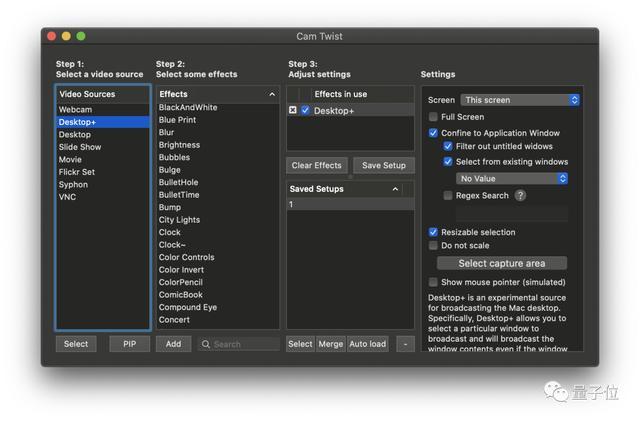The width and height of the screenshot is (640, 421).
Task: Select City Lights effect
Action: point(218,220)
